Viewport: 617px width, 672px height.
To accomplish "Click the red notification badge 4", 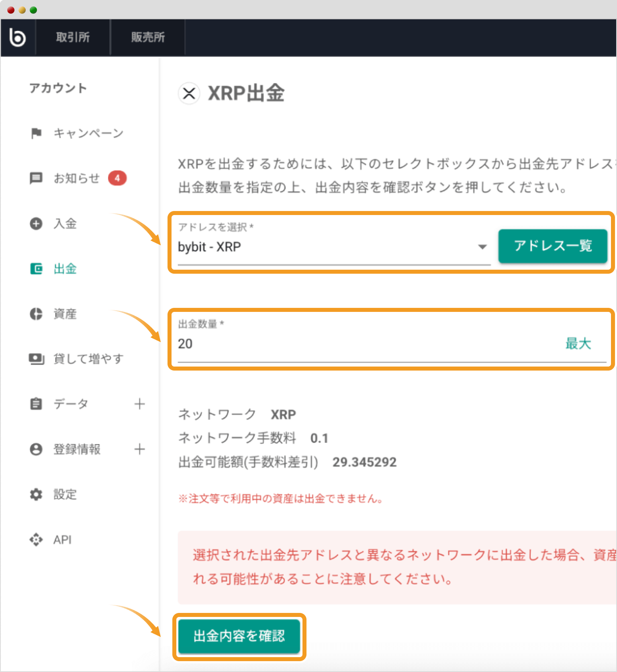I will [117, 178].
